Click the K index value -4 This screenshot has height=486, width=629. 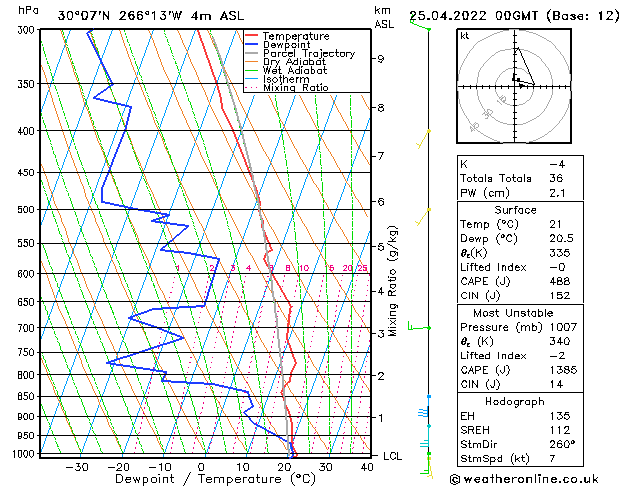point(557,164)
